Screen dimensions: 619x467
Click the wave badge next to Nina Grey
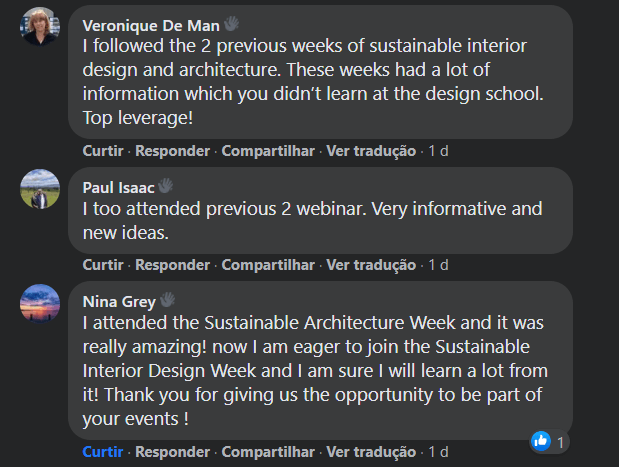[x=168, y=299]
